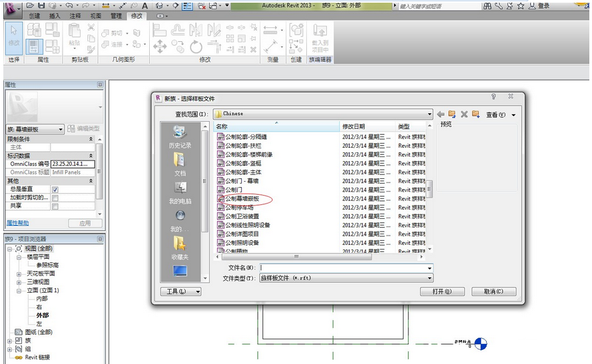Enable the 共享 checkbox
Screen dimensions: 592x364
pos(55,206)
